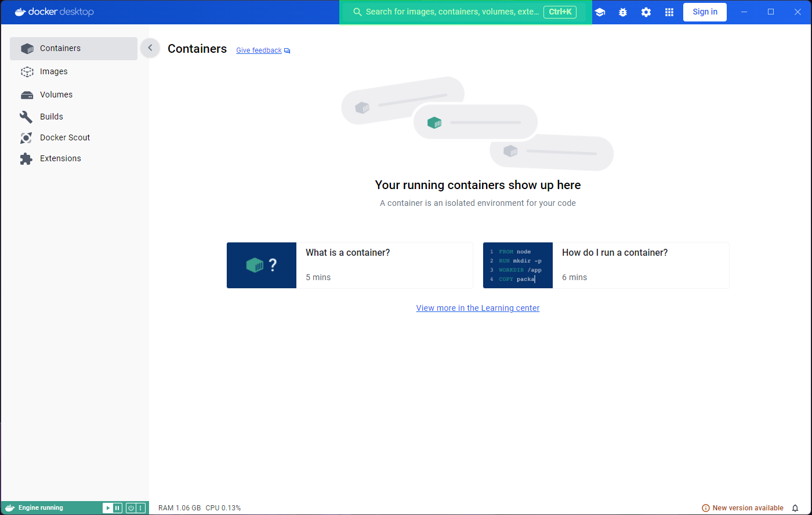Collapse the sidebar with the chevron button

coord(150,48)
